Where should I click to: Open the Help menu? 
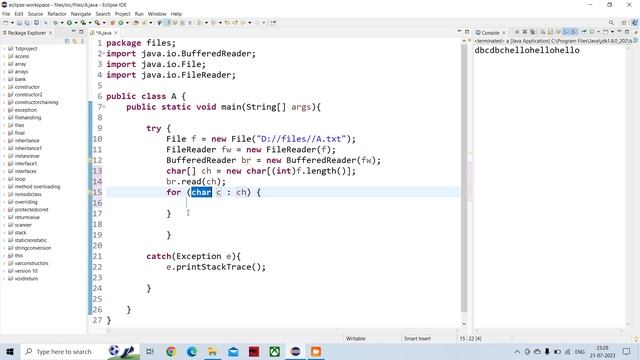click(176, 14)
